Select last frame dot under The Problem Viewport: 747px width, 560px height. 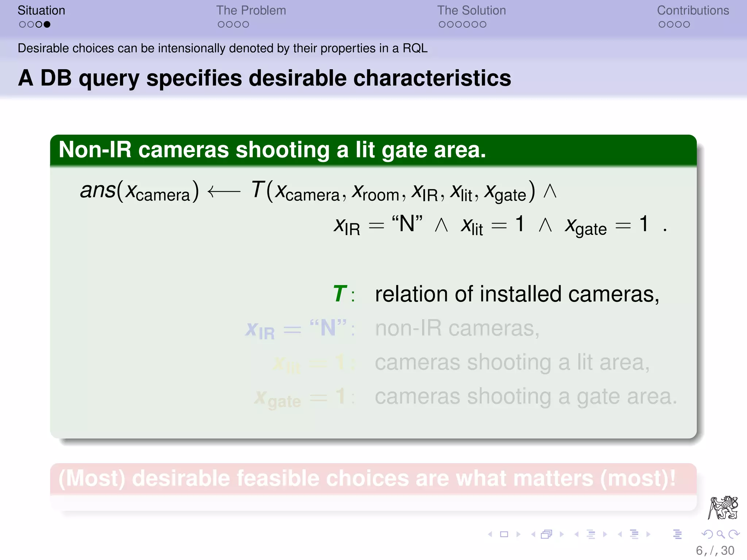coord(245,24)
